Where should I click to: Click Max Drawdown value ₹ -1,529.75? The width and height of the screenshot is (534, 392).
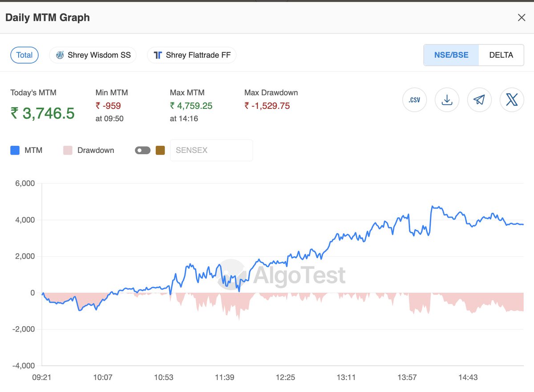(267, 106)
